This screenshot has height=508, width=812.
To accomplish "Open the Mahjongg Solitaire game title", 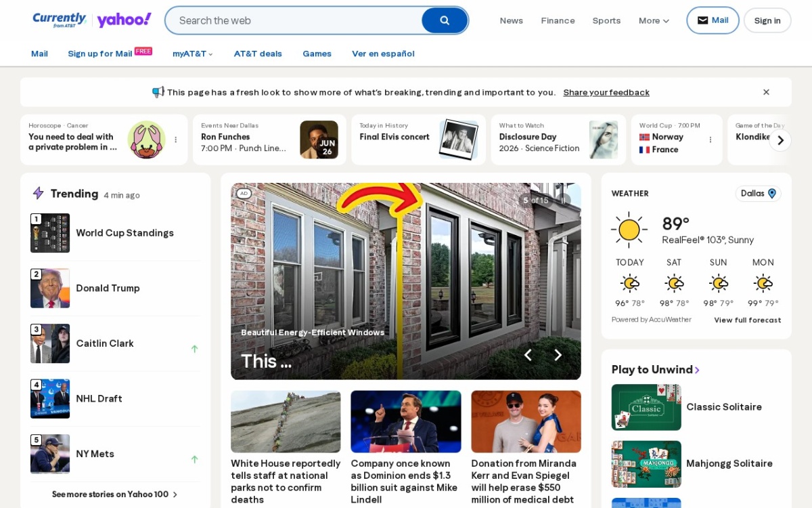I will 729,464.
